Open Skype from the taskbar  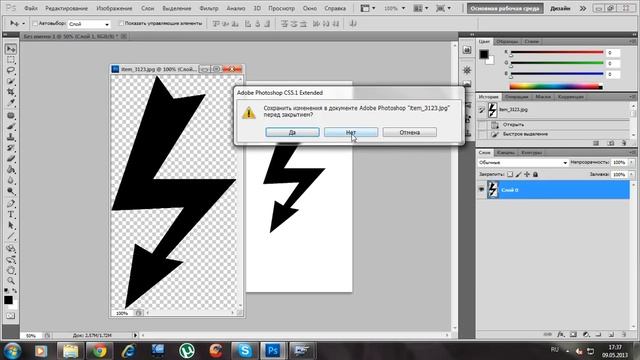[245, 351]
